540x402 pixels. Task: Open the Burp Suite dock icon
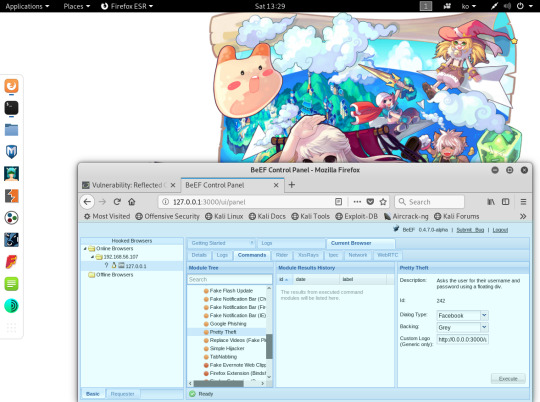click(x=11, y=196)
